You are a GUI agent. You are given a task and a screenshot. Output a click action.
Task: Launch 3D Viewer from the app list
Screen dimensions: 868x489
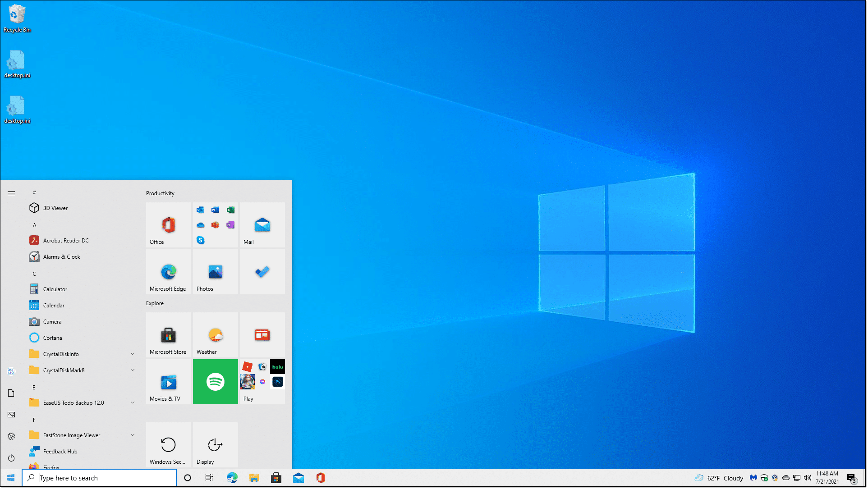tap(82, 208)
